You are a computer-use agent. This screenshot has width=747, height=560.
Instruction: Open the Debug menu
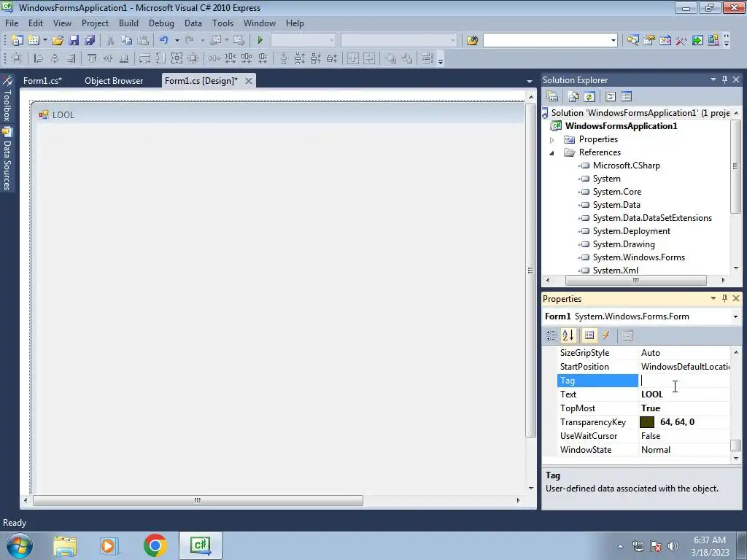(161, 23)
